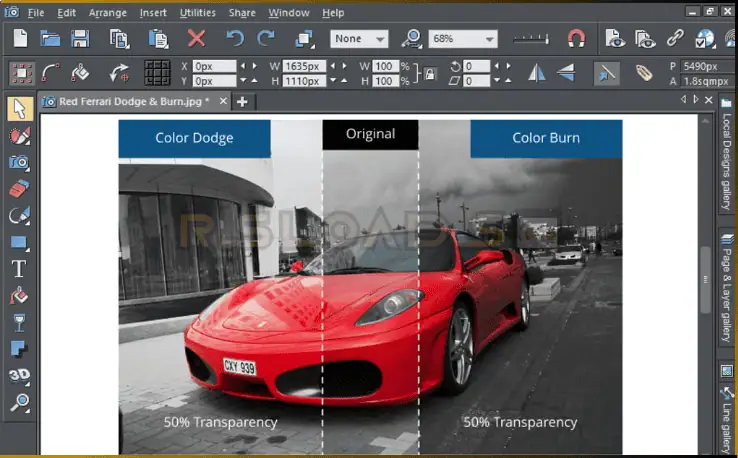The image size is (738, 458).
Task: Select the red Eraser tool
Action: coord(19,189)
